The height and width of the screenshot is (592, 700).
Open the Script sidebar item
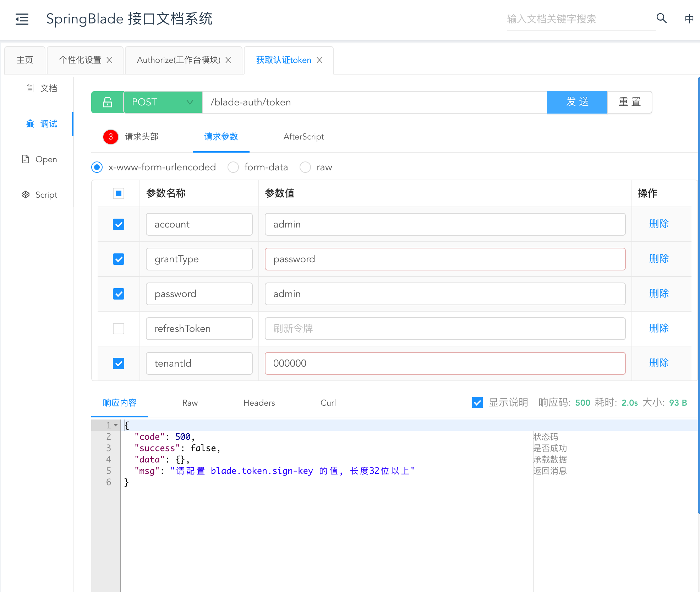tap(39, 195)
